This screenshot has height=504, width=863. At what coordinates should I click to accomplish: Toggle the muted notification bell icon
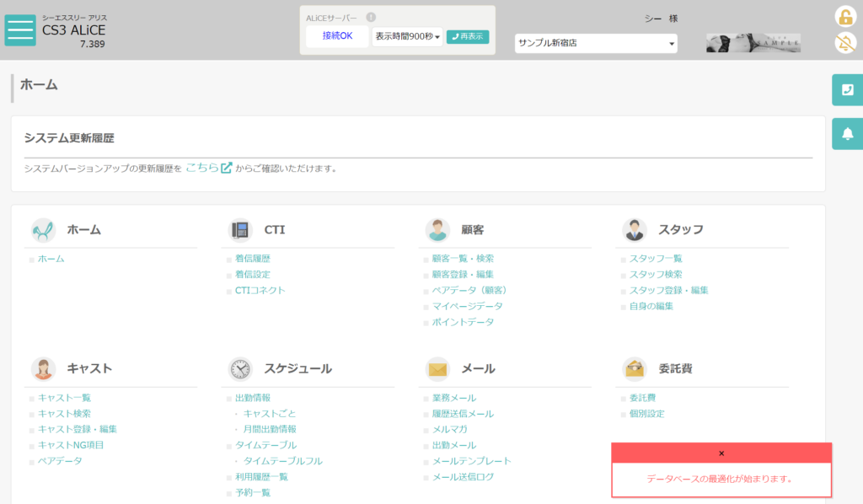pos(844,43)
